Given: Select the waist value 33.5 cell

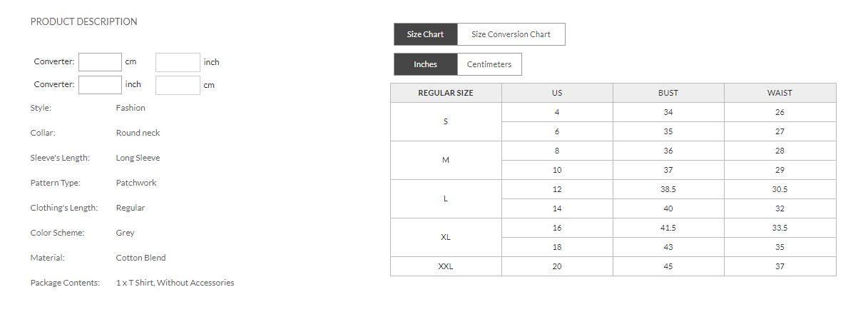Looking at the screenshot, I should (x=780, y=228).
